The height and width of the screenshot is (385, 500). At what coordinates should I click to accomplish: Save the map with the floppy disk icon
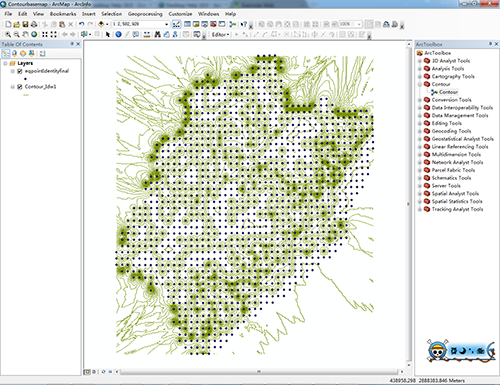pyautogui.click(x=25, y=24)
